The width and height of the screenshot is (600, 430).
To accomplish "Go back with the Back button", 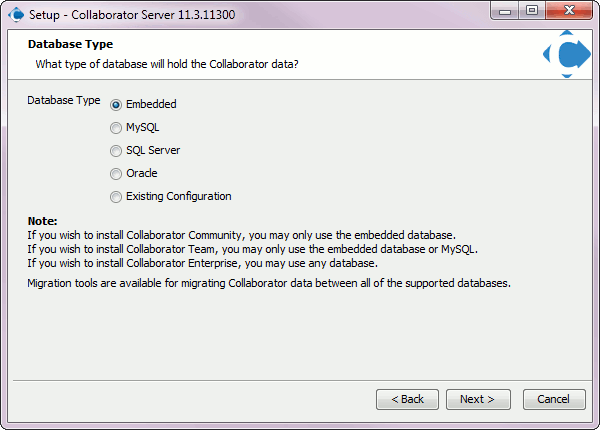I will point(407,399).
